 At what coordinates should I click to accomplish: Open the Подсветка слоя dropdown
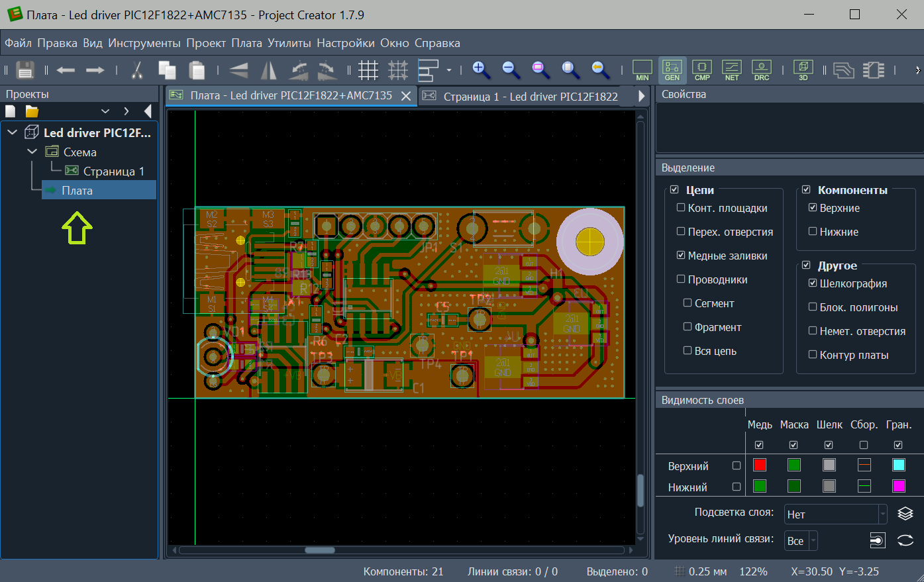[x=836, y=514]
